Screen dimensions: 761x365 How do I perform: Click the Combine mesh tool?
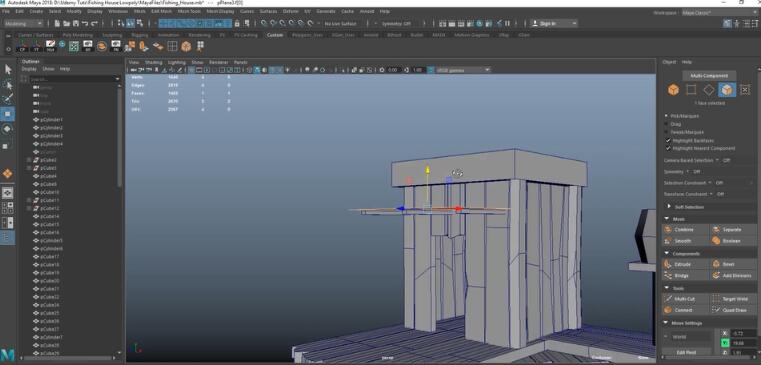pos(685,230)
